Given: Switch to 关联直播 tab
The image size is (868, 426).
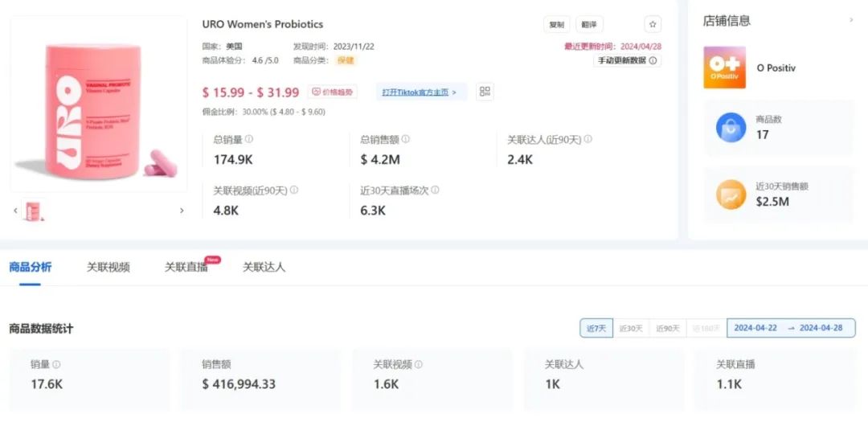Looking at the screenshot, I should 186,267.
